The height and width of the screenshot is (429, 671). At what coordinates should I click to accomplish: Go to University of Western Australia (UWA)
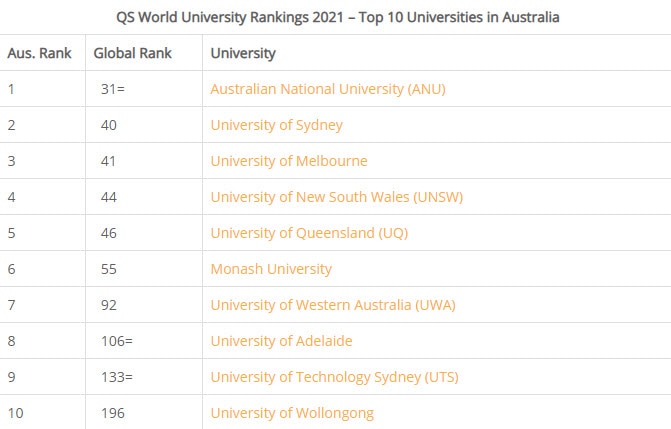325,305
